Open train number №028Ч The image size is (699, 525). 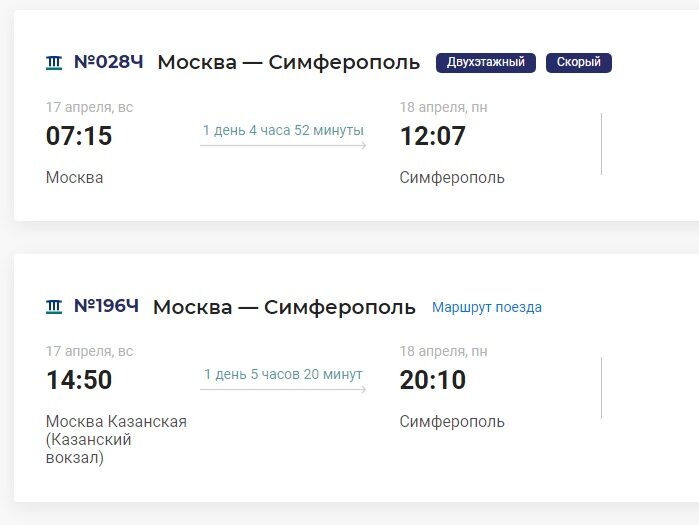(108, 62)
